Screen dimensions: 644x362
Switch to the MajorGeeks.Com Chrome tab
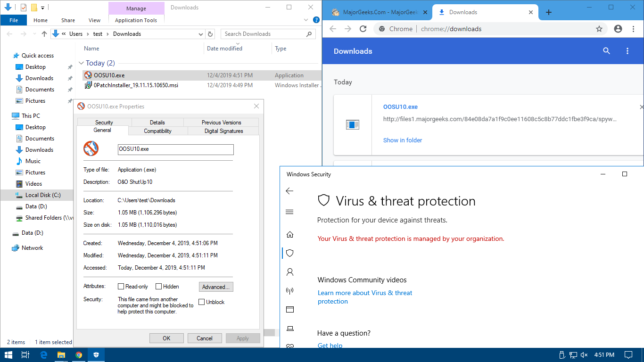tap(380, 12)
